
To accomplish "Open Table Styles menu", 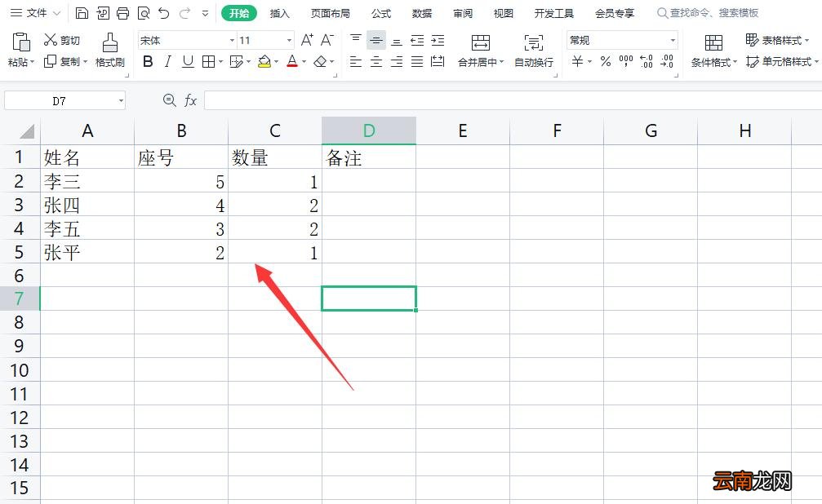I will pos(777,40).
